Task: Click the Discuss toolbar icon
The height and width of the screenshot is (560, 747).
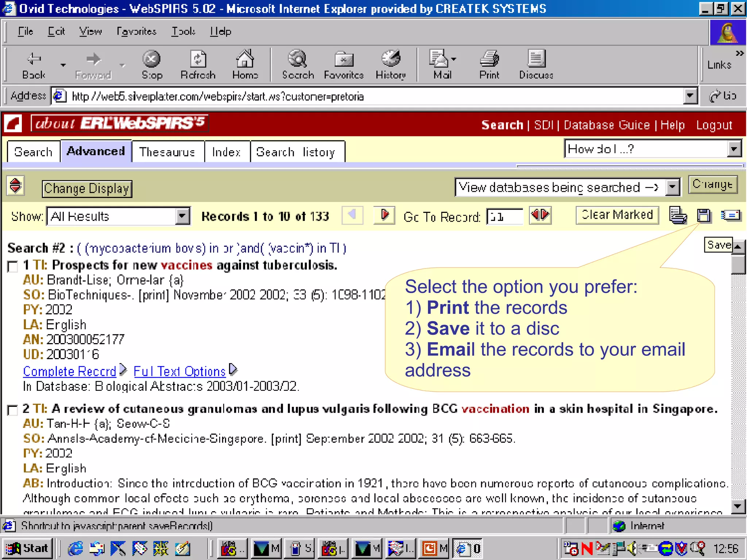Action: [x=536, y=58]
